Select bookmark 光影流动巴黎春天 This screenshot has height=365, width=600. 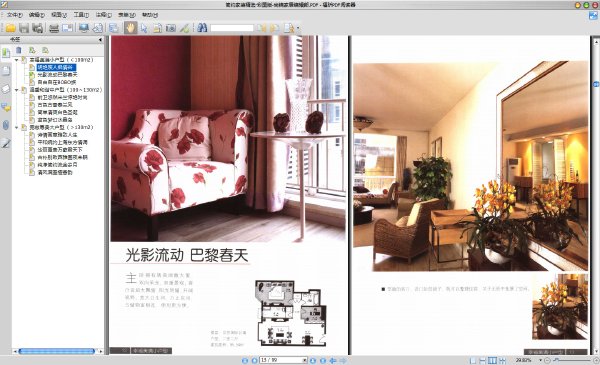pos(57,75)
